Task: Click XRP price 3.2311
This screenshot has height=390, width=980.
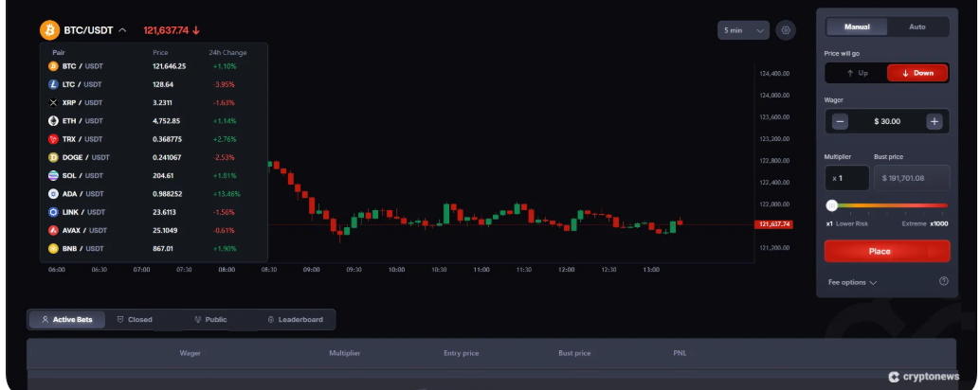Action: point(162,102)
